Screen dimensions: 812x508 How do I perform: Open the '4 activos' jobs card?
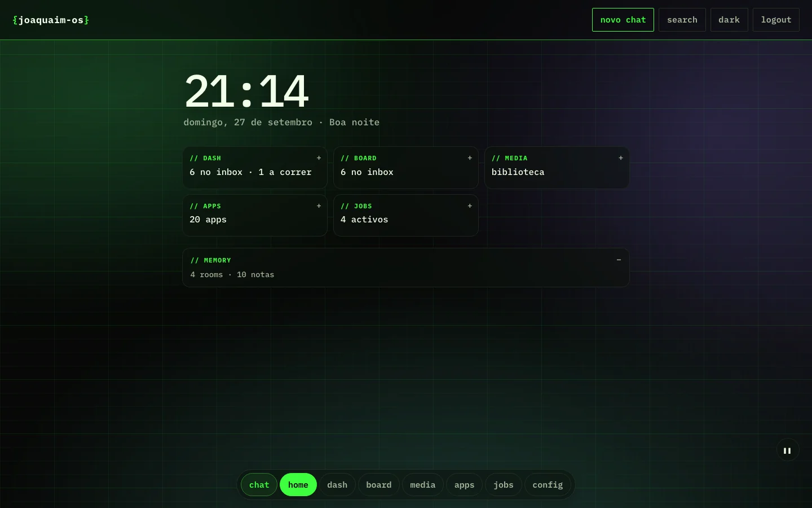pyautogui.click(x=406, y=215)
